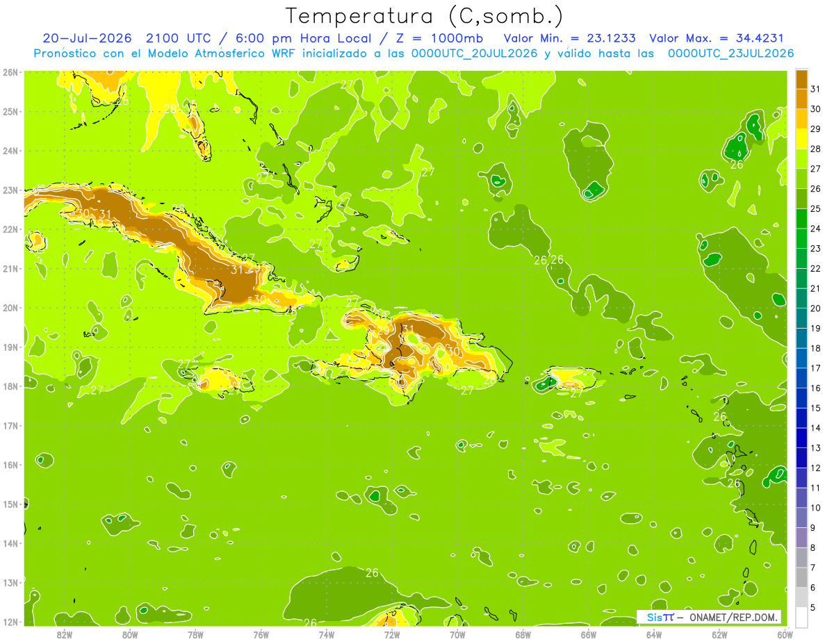The width and height of the screenshot is (834, 644).
Task: Click the '19N' latitude axis label
Action: point(10,347)
